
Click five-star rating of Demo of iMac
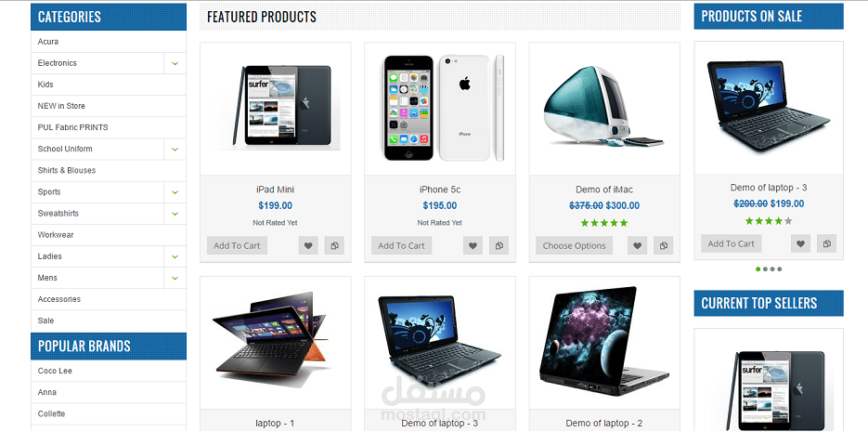(x=604, y=223)
